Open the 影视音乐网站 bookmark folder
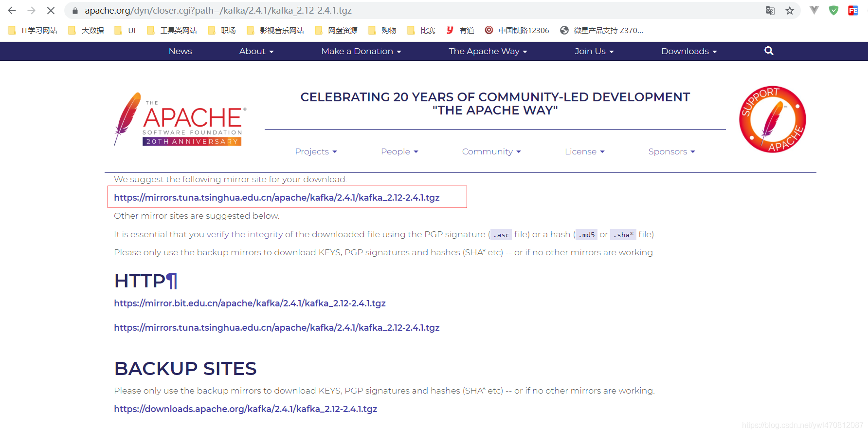Image resolution: width=868 pixels, height=434 pixels. 275,30
